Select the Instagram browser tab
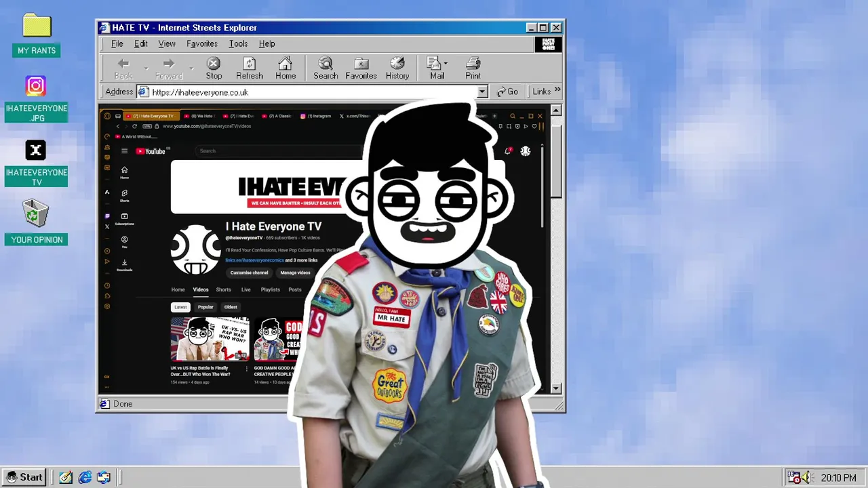 pos(317,116)
